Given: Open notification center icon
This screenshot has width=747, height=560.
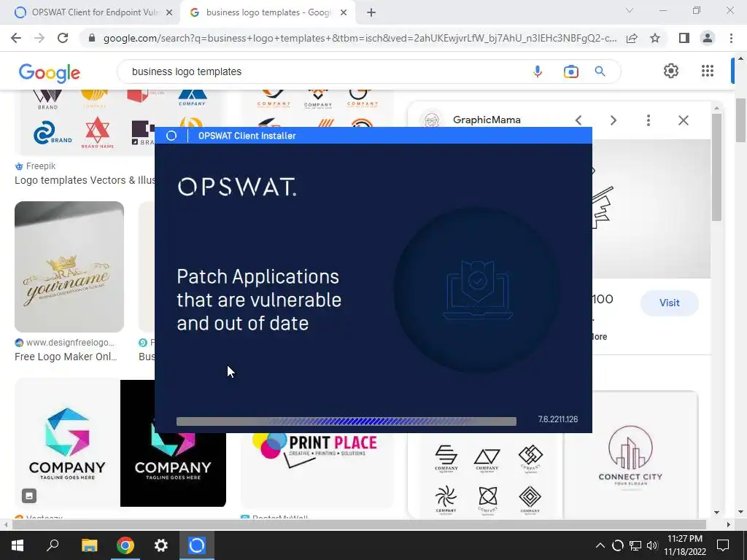Looking at the screenshot, I should [723, 545].
